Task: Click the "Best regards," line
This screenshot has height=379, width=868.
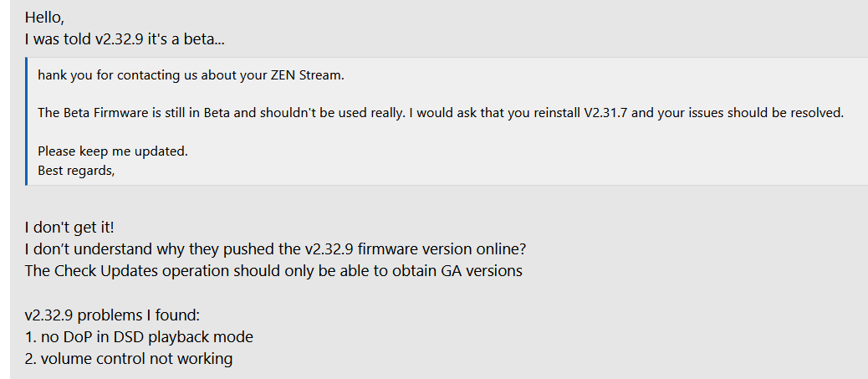Action: pyautogui.click(x=76, y=171)
